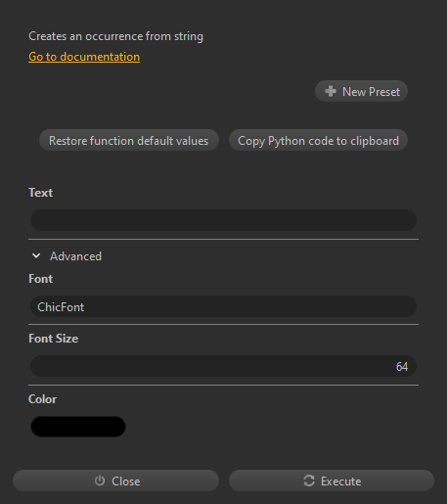Click the plus icon on New Preset
Image resolution: width=447 pixels, height=504 pixels.
(x=331, y=91)
